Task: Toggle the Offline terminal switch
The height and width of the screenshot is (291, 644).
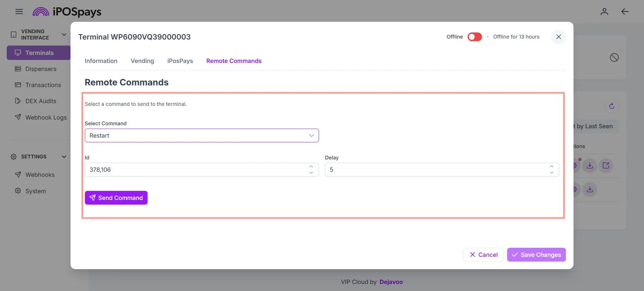Action: [475, 37]
